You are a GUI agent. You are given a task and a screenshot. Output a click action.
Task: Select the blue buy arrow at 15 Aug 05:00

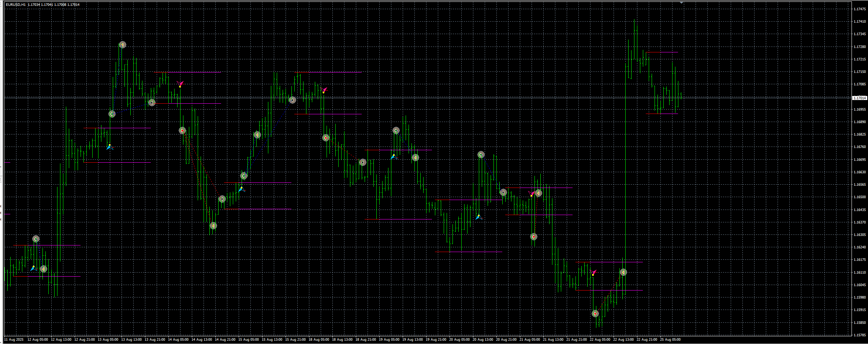(242, 189)
